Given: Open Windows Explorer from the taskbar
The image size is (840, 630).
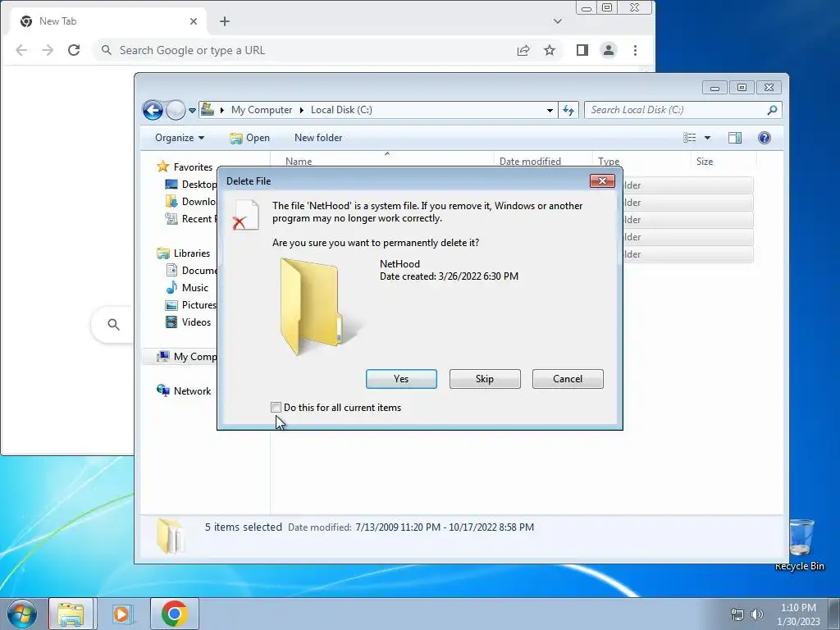Looking at the screenshot, I should [71, 614].
